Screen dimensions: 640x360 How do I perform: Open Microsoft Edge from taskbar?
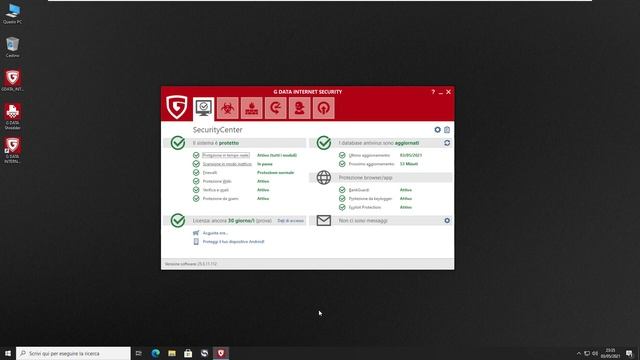click(x=156, y=353)
